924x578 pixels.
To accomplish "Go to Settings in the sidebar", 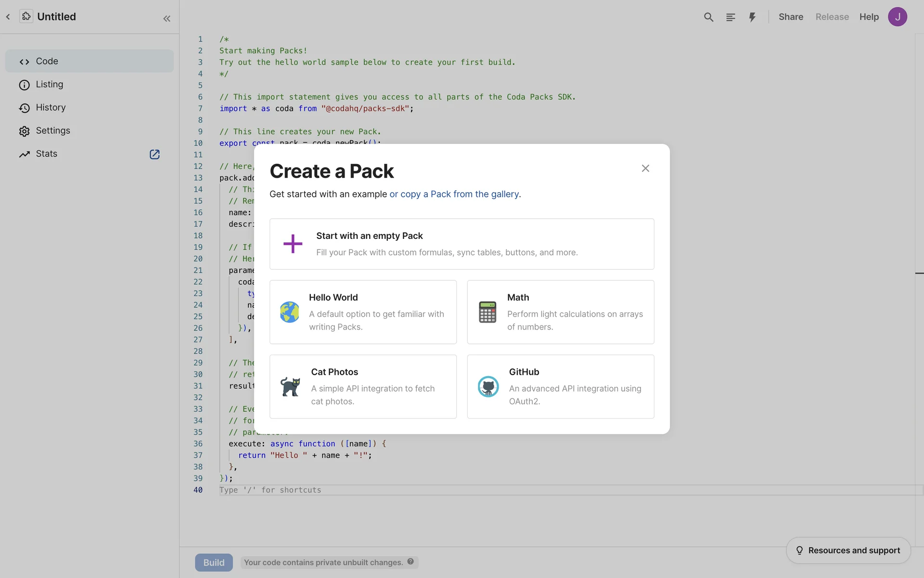I will click(x=52, y=131).
